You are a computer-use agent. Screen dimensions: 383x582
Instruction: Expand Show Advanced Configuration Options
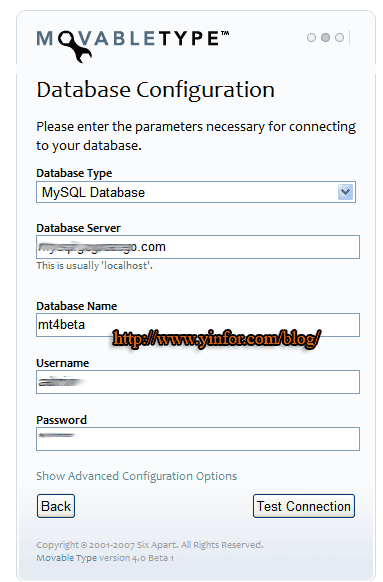click(x=137, y=476)
